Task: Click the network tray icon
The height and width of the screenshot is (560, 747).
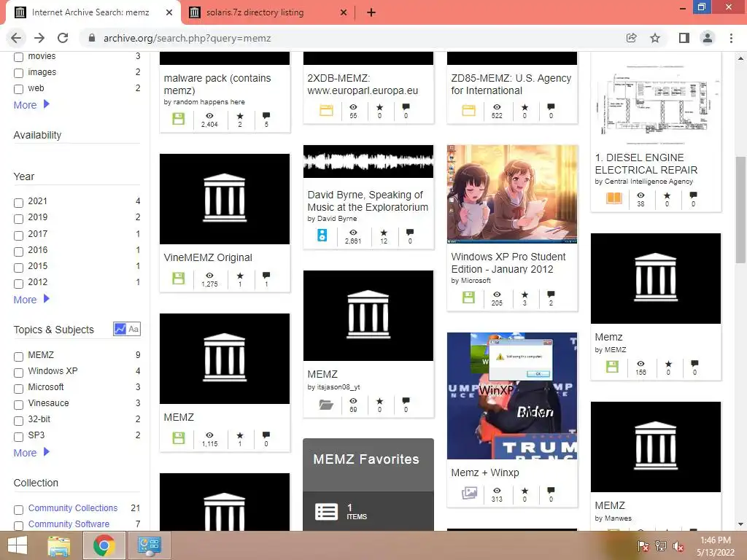Action: 661,546
